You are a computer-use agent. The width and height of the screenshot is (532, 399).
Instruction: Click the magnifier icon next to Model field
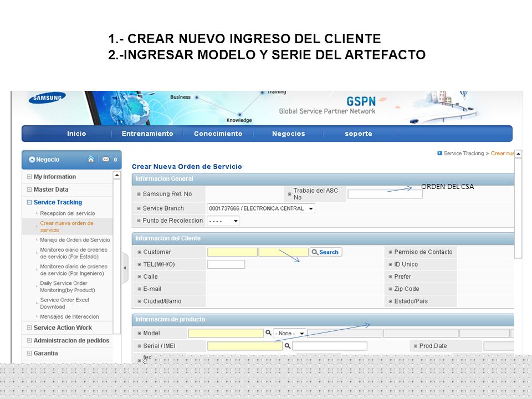(268, 333)
